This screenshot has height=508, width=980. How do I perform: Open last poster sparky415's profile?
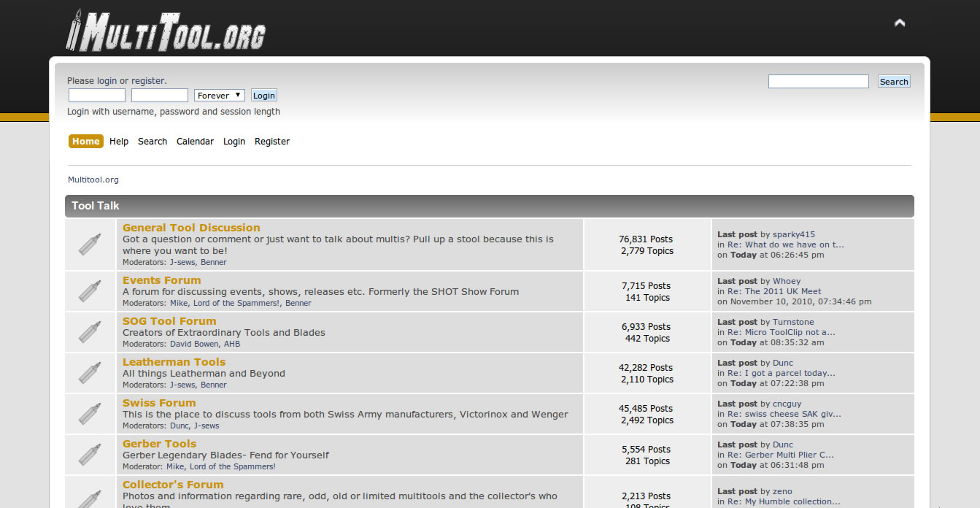[794, 235]
